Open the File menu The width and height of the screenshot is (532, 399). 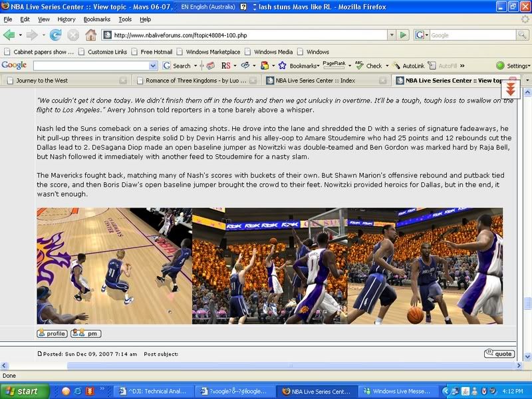tap(8, 19)
